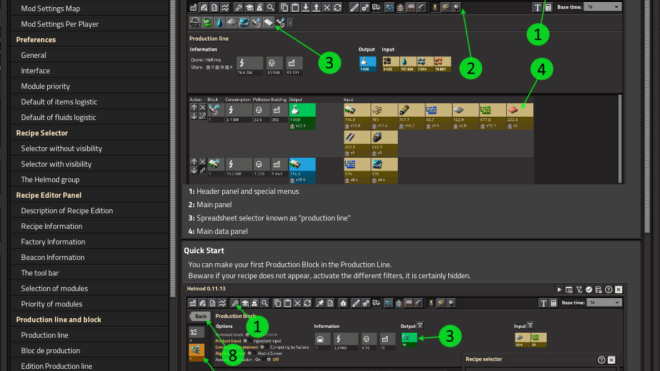660x371 pixels.
Task: Click the green Output product in Quick Start image
Action: pyautogui.click(x=409, y=339)
